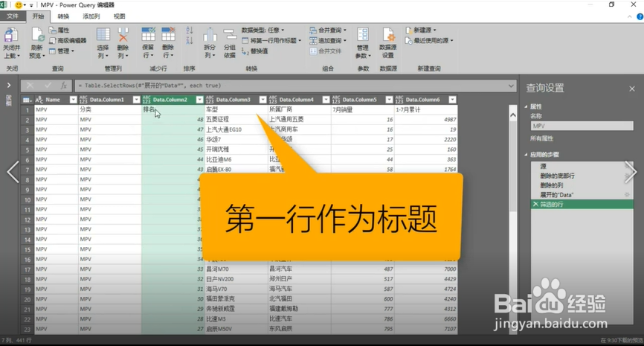
Task: Open the Data Type: Any (数据类型: 任意) dropdown
Action: 263,30
